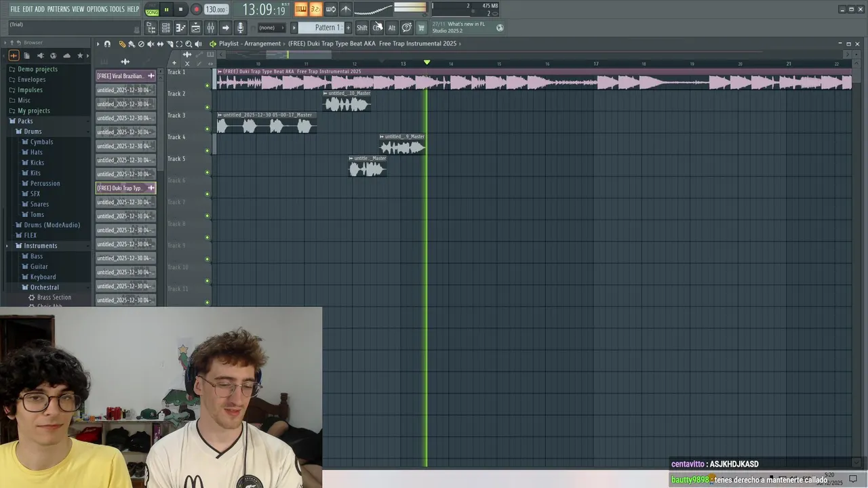Collapse the Orchestral folder in browser
The width and height of the screenshot is (868, 488).
coord(44,287)
